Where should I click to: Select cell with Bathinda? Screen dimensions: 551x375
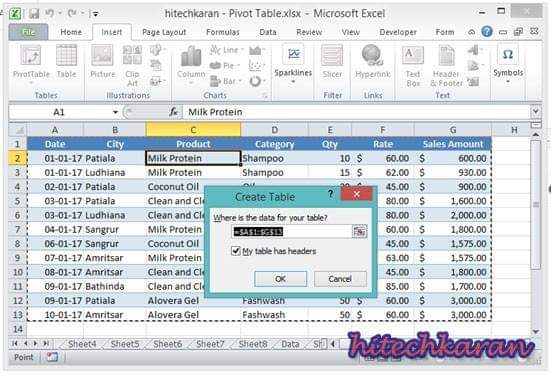[115, 286]
